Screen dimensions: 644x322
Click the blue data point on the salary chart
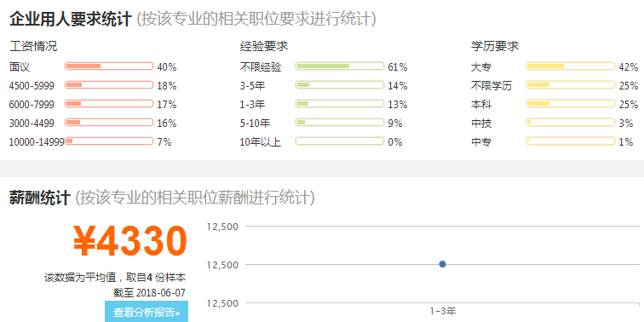pos(442,264)
